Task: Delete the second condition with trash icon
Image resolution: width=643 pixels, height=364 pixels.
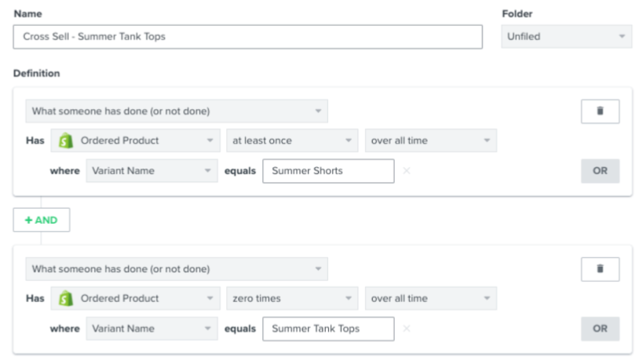Action: point(600,269)
